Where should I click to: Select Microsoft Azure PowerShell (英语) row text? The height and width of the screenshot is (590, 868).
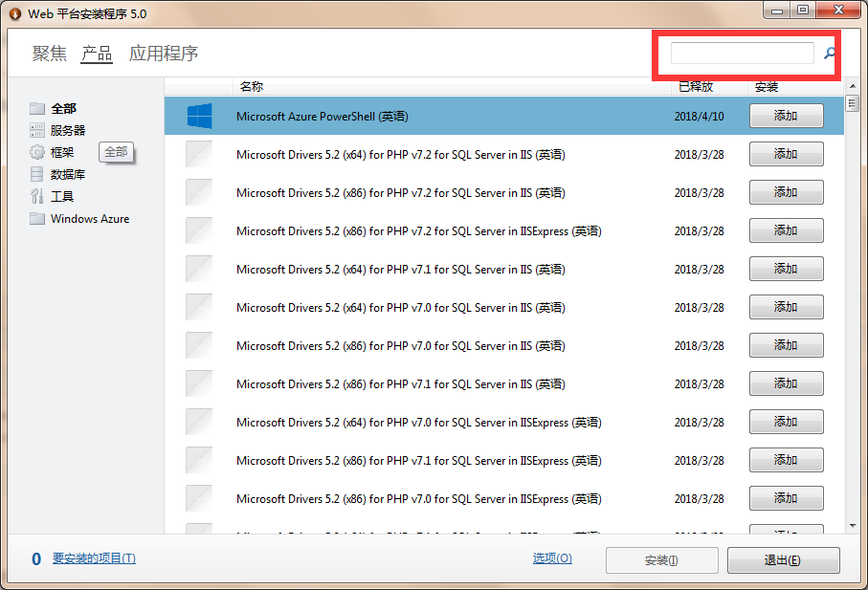click(323, 116)
